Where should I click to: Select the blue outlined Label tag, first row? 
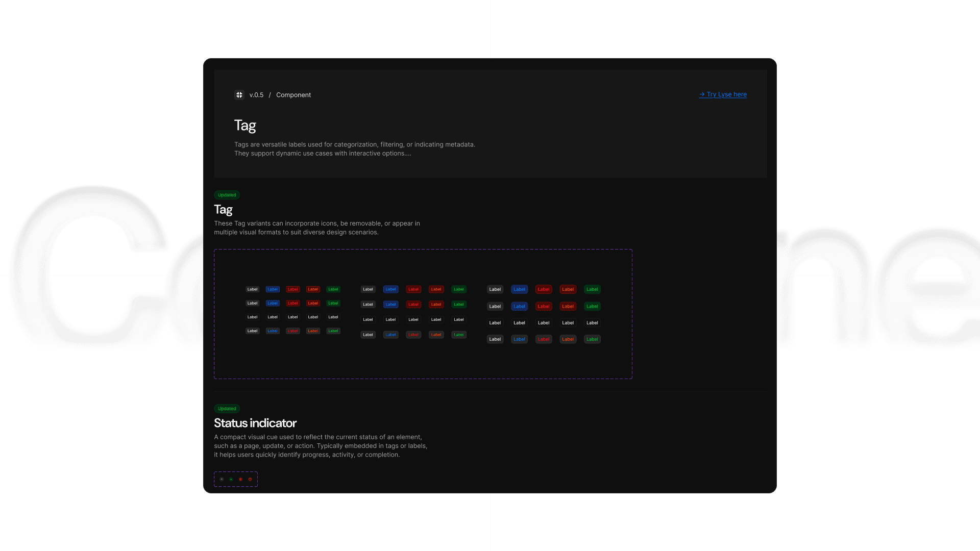(x=273, y=289)
